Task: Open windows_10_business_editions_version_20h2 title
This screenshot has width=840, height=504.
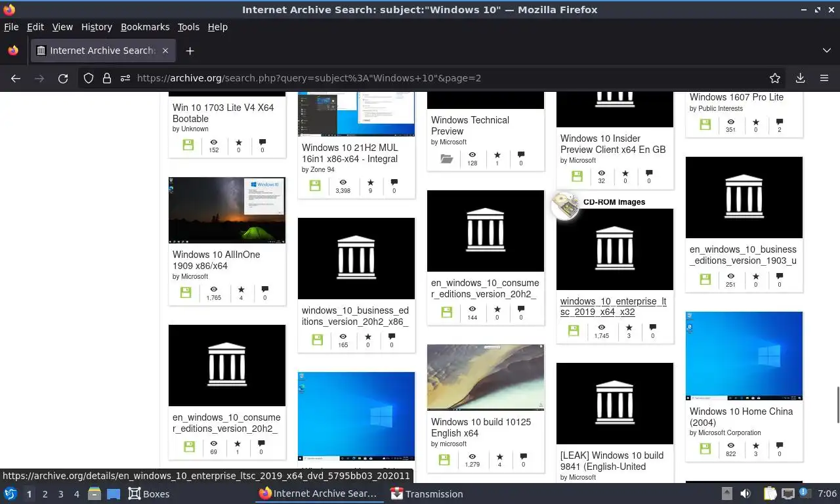Action: click(355, 316)
